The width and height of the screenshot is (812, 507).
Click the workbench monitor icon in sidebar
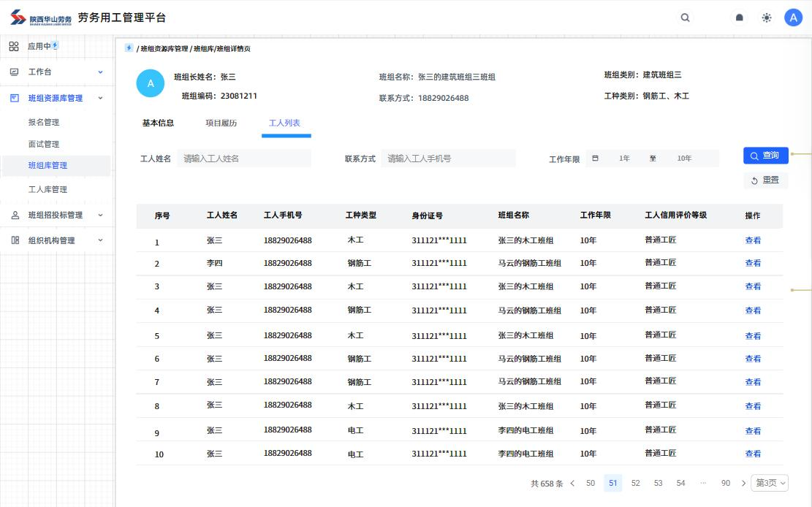14,72
